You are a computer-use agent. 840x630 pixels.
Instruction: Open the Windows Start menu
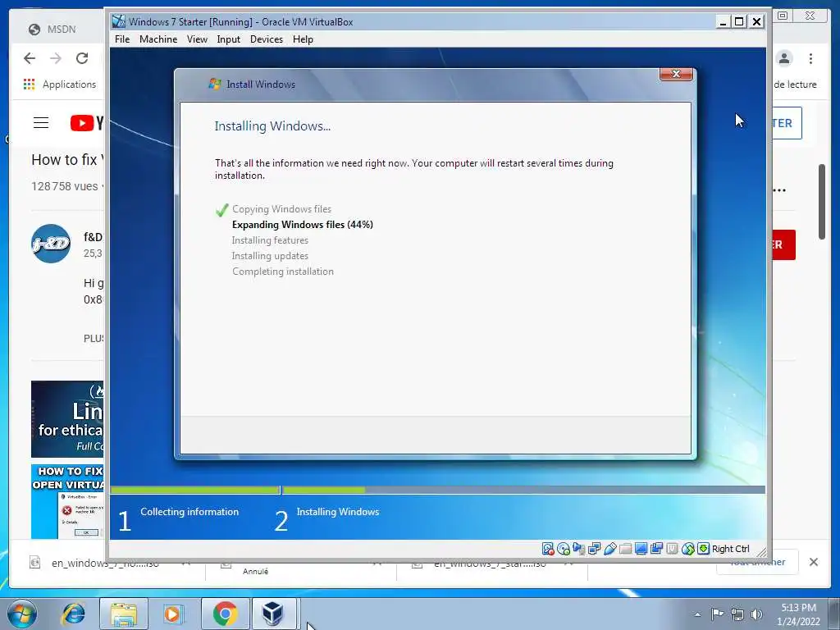22,614
